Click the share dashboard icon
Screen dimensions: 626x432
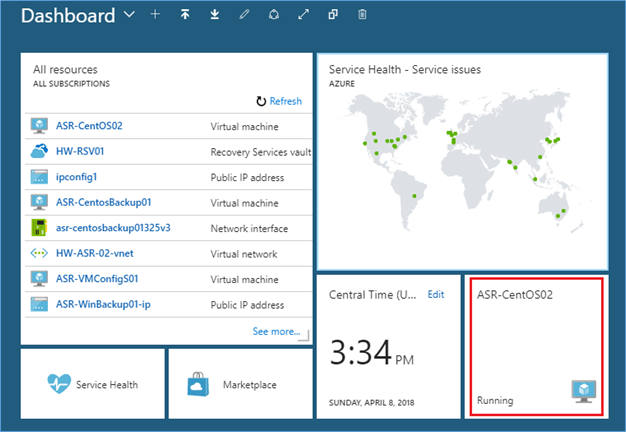coord(273,15)
